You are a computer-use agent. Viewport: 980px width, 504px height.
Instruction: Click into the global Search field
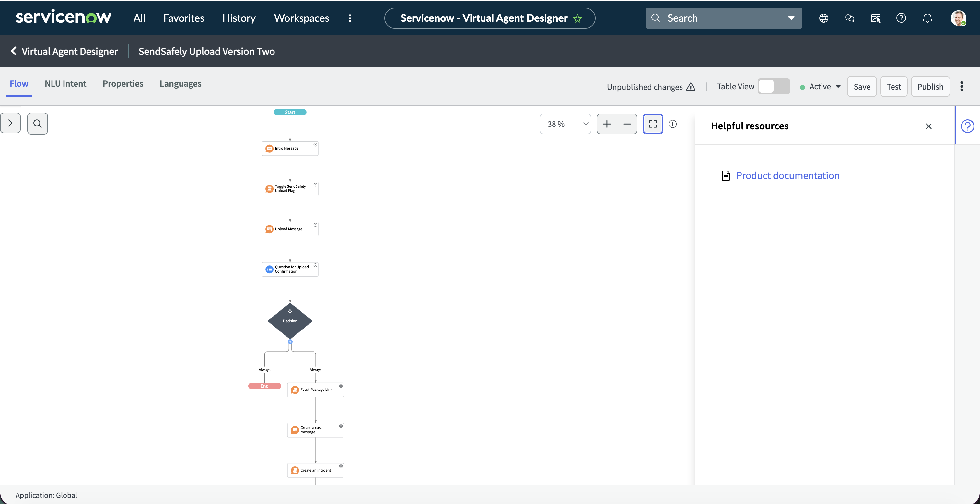pyautogui.click(x=713, y=18)
